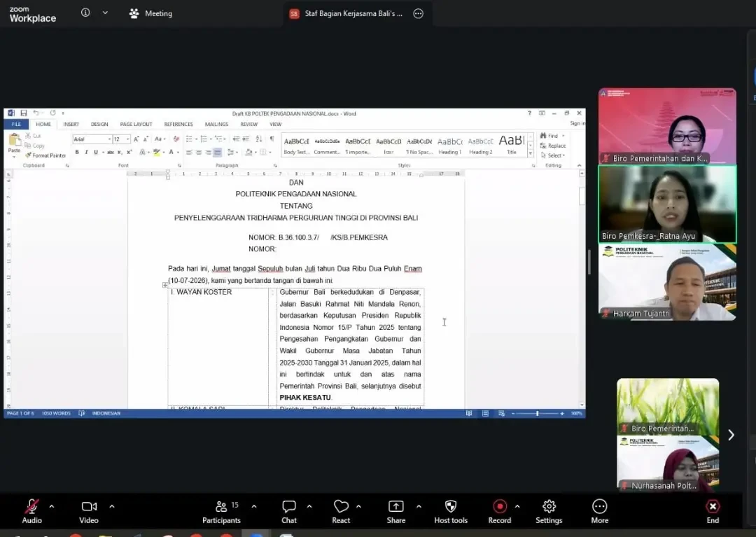Click the underline button in Word
The height and width of the screenshot is (537, 756).
coord(96,153)
